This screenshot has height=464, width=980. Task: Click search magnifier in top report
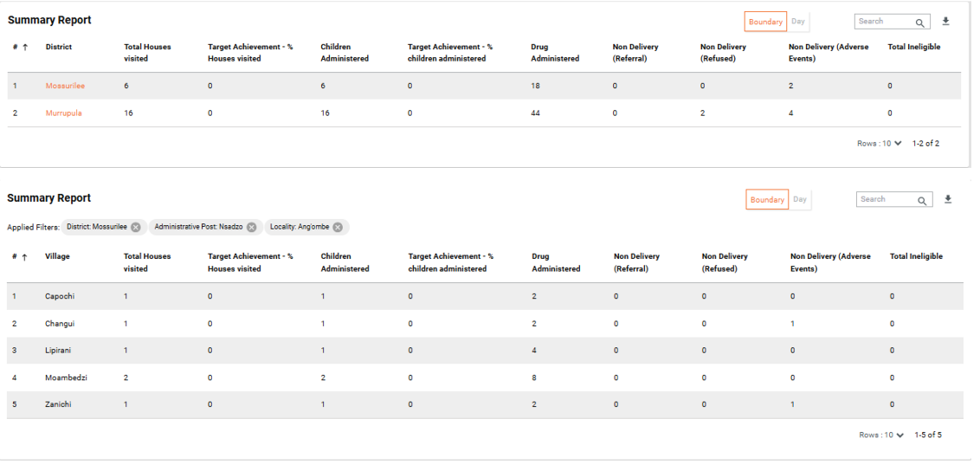click(919, 23)
